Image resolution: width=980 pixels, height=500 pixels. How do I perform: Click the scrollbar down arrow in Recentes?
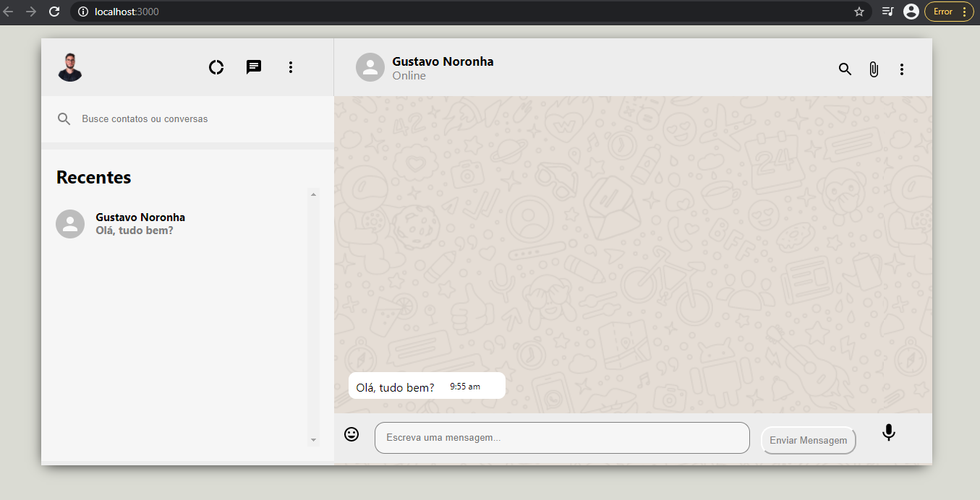(x=313, y=439)
